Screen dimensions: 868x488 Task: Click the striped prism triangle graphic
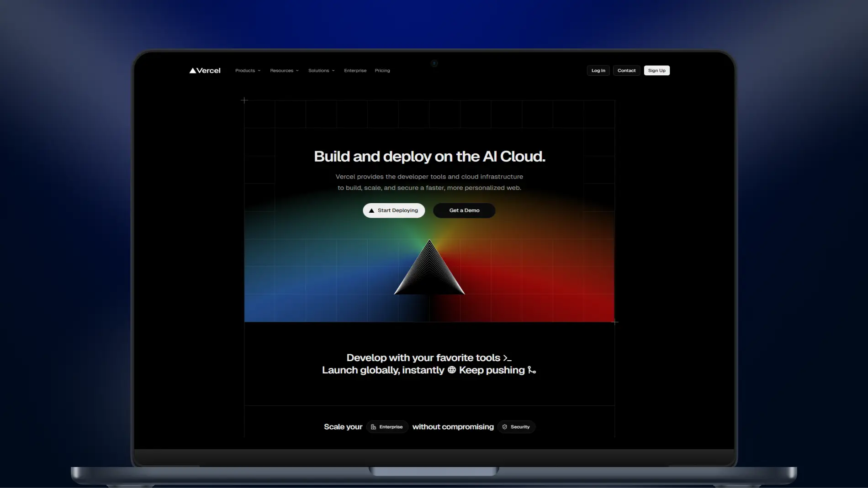[429, 272]
